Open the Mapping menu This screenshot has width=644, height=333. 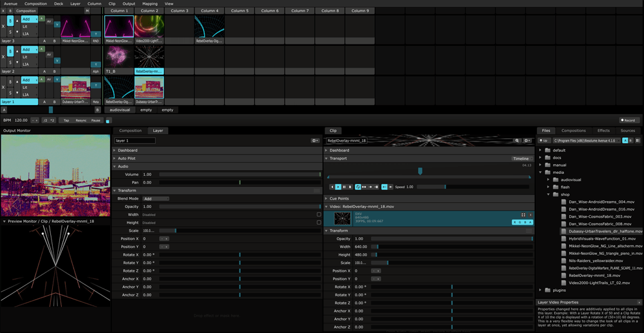149,3
